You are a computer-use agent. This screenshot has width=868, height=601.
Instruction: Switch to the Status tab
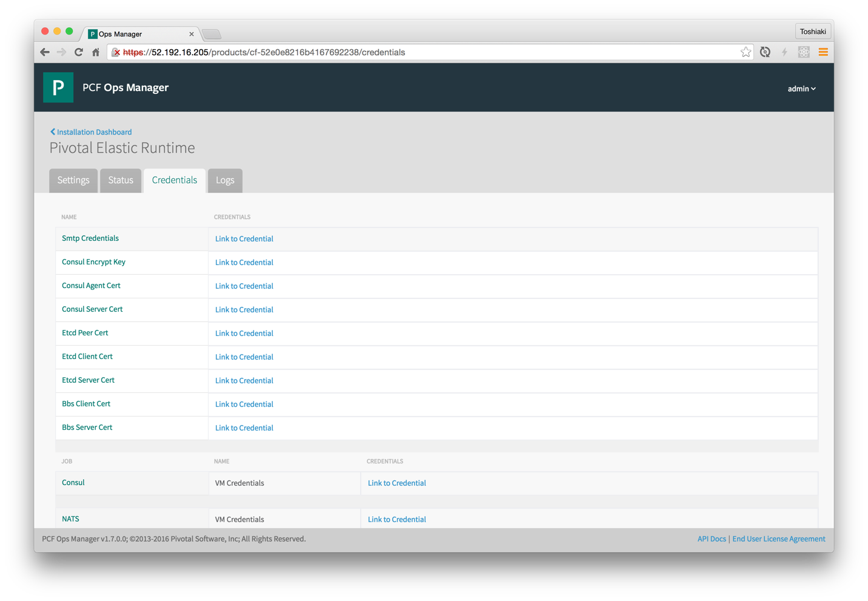121,180
